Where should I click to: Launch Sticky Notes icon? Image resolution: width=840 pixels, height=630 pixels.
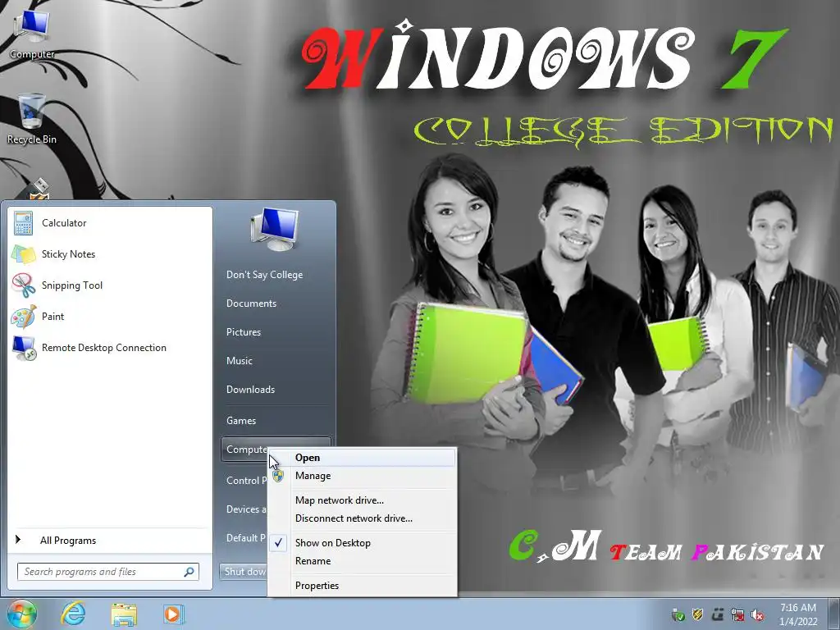point(23,254)
